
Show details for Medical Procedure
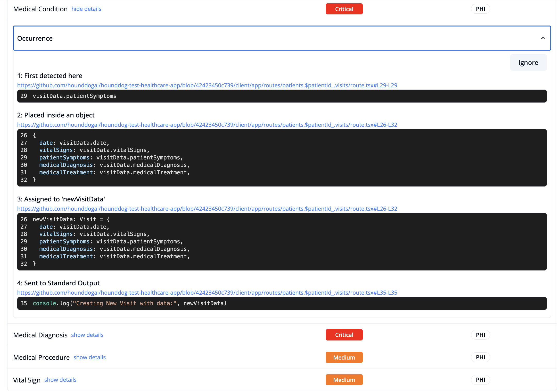tap(89, 357)
